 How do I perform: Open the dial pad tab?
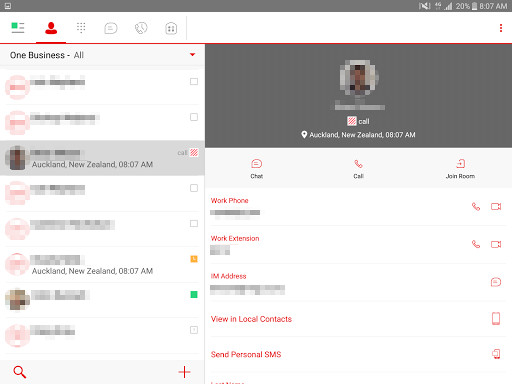81,28
